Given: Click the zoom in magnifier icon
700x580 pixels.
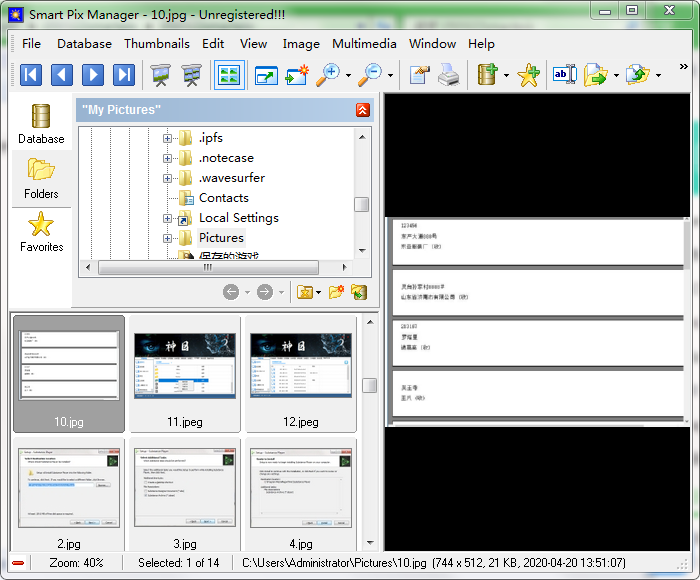Looking at the screenshot, I should pos(327,74).
